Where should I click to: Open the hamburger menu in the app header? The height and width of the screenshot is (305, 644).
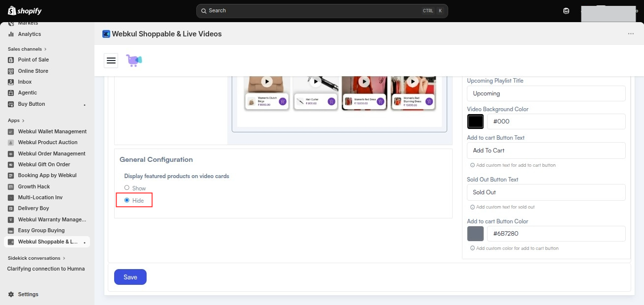click(111, 60)
